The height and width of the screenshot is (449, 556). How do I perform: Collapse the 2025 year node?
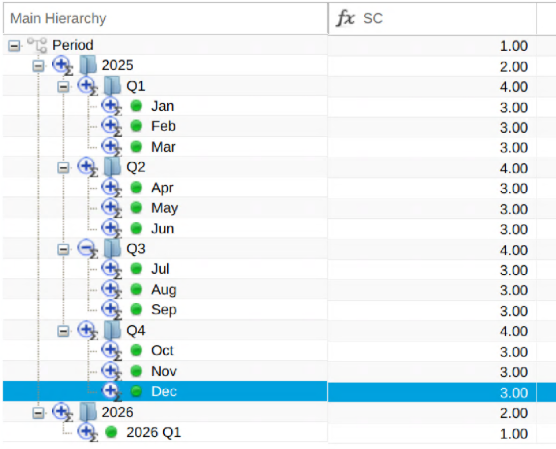pyautogui.click(x=39, y=66)
